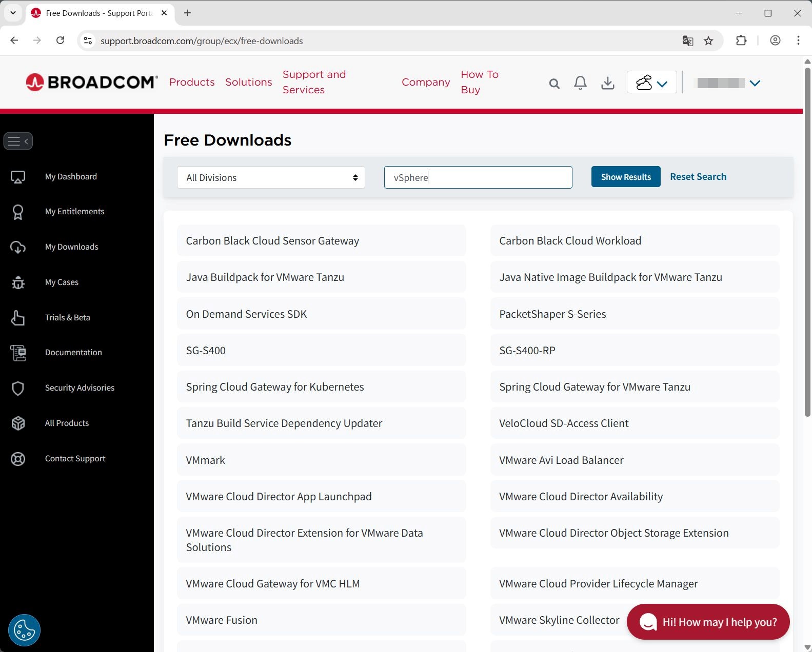Close the Free Downloads tab

click(164, 13)
